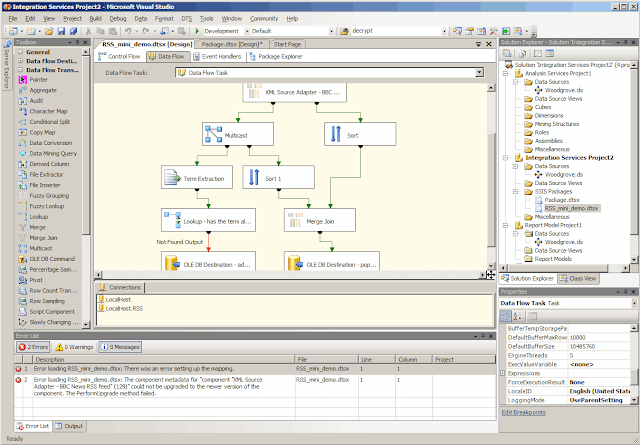Click the Description column header

(x=163, y=360)
